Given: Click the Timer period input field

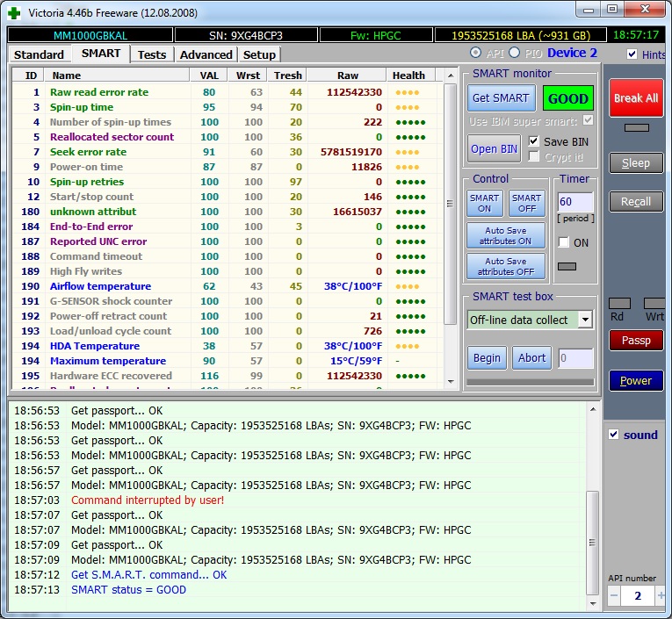Looking at the screenshot, I should (x=575, y=201).
